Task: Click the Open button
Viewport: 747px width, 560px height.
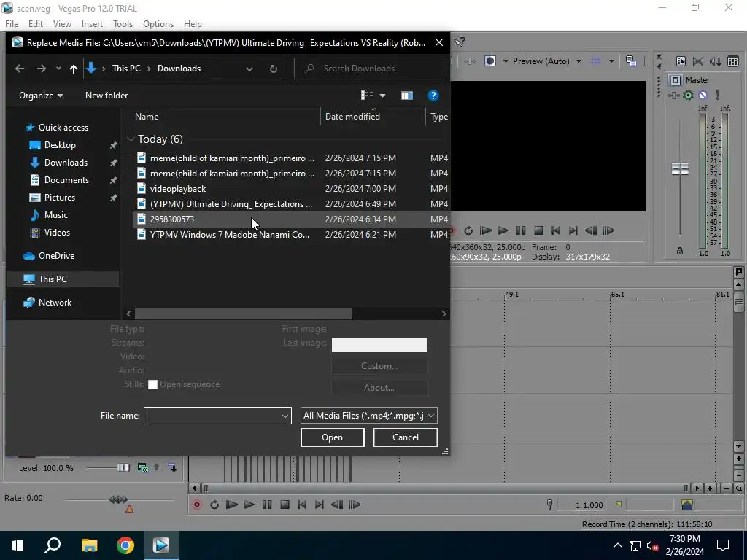Action: pyautogui.click(x=333, y=437)
